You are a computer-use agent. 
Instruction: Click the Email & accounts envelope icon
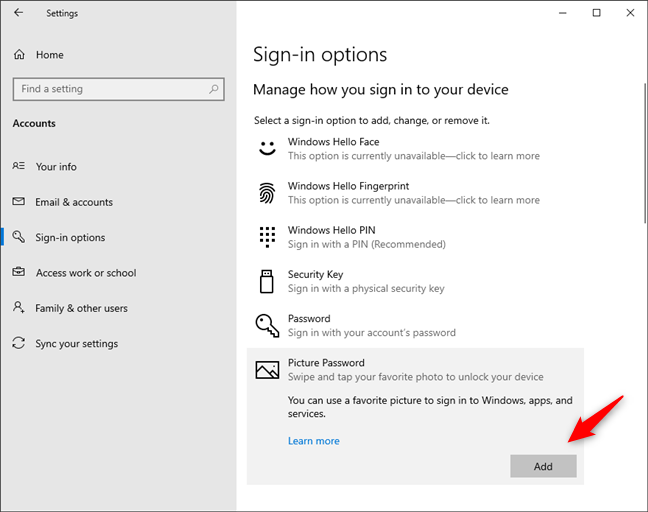(x=19, y=202)
